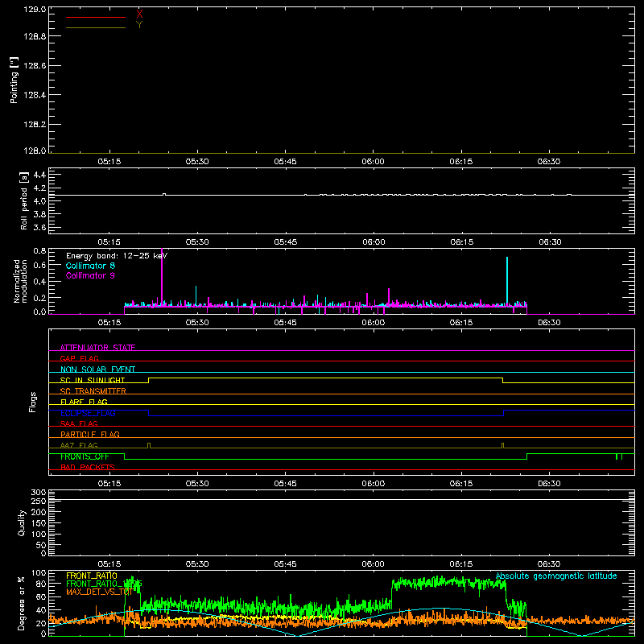
Task: Select the BAD_PACKETS flag label
Action: (x=88, y=467)
